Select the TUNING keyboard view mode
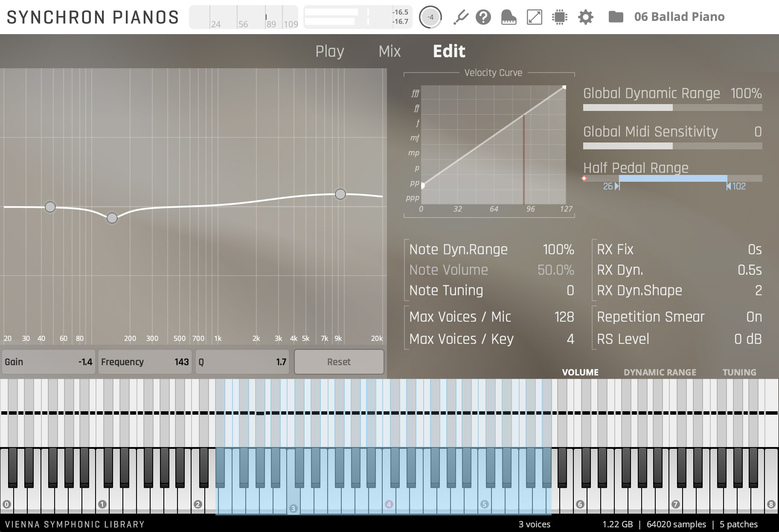This screenshot has height=532, width=779. pyautogui.click(x=739, y=372)
